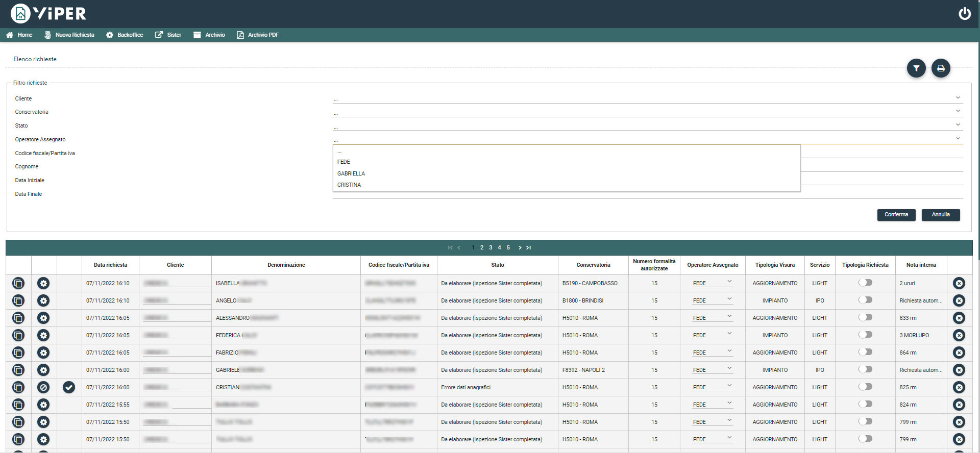980x453 pixels.
Task: Click X icon on the GABRIELE row
Action: tap(959, 370)
